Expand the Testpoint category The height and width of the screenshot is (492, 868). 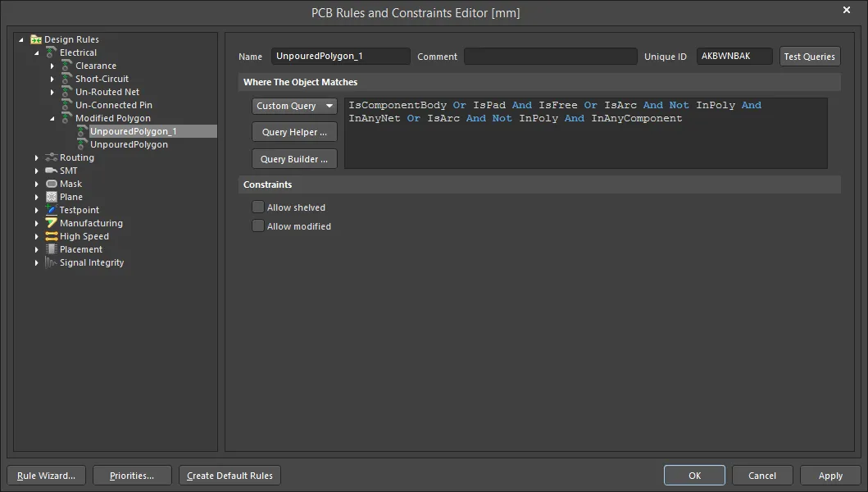(x=37, y=210)
